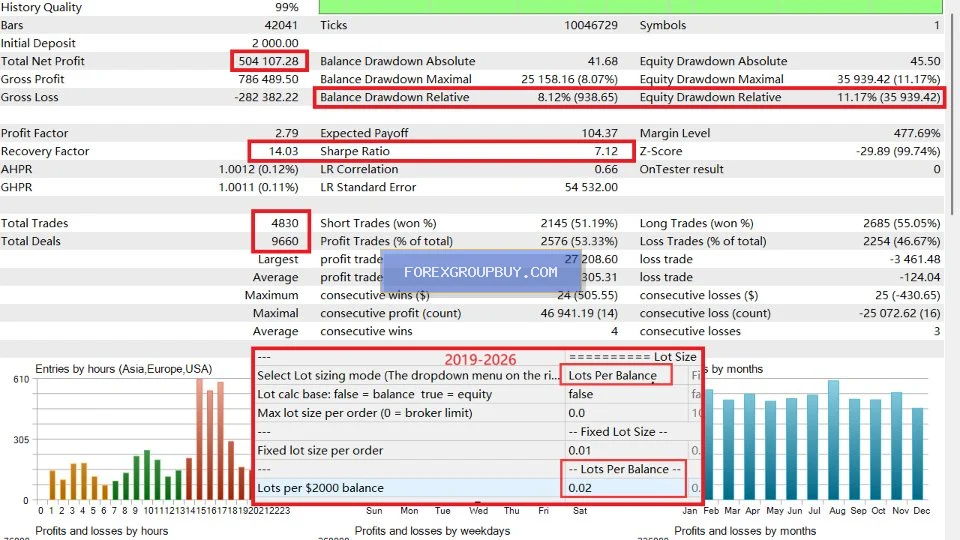Click the 'Profits and losses by hours' chart title
This screenshot has width=960, height=540.
point(101,531)
